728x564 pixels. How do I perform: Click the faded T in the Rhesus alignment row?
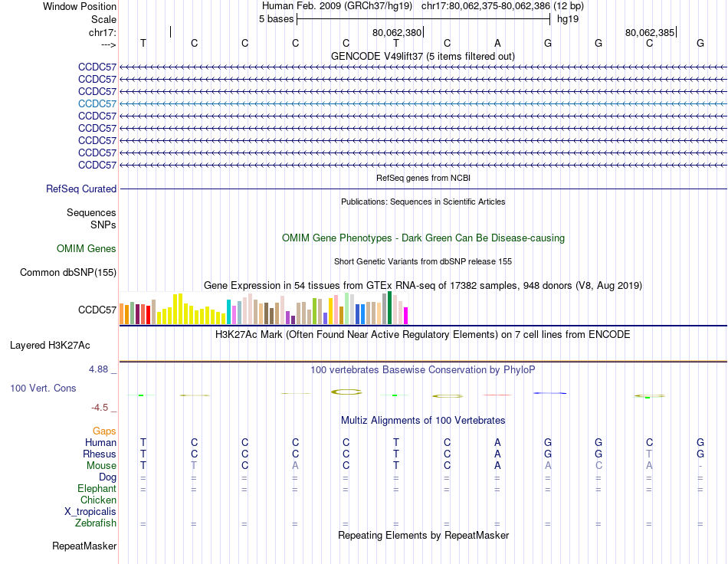tap(649, 454)
